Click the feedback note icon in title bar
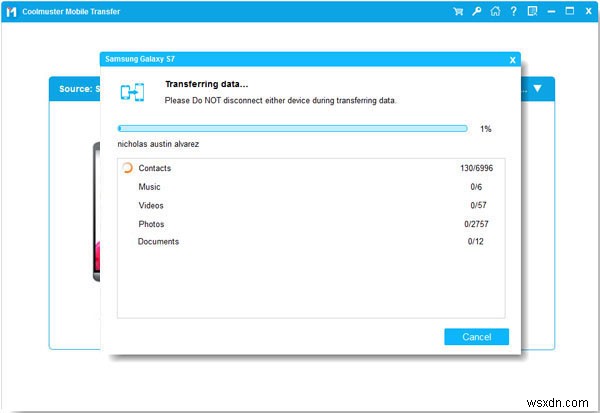 tap(532, 11)
